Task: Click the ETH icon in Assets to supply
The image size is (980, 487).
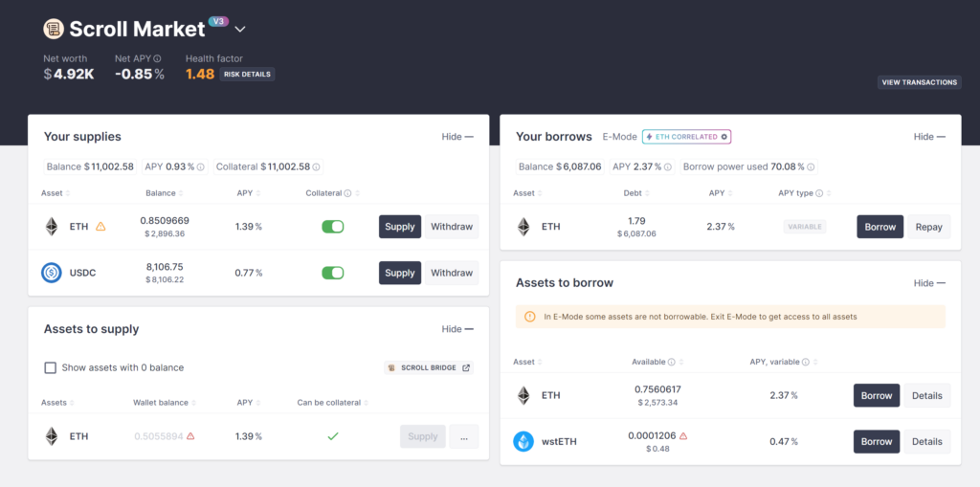Action: coord(52,436)
